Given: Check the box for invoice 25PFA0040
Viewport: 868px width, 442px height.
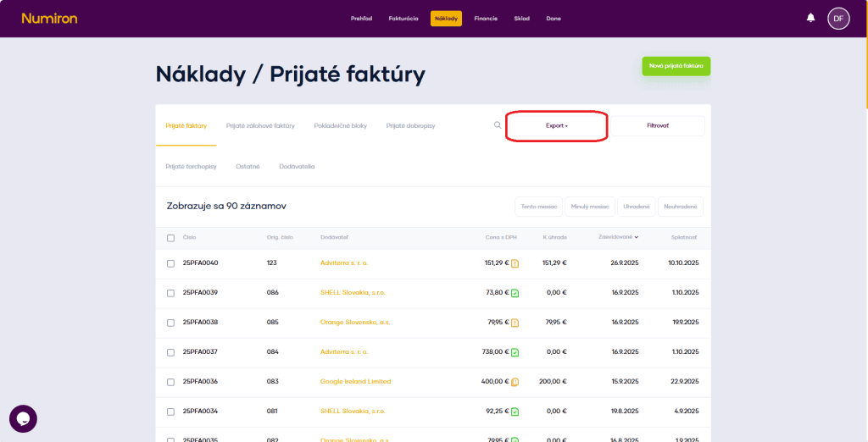Looking at the screenshot, I should pos(170,263).
